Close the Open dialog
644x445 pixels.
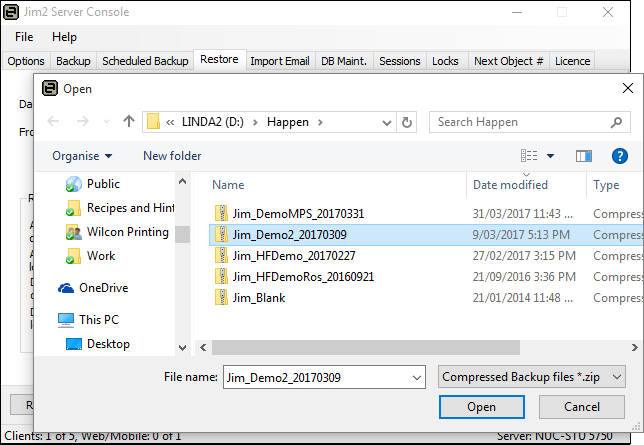628,88
